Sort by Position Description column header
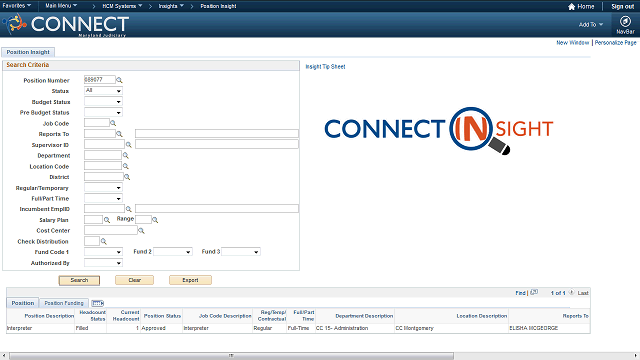 (49, 316)
